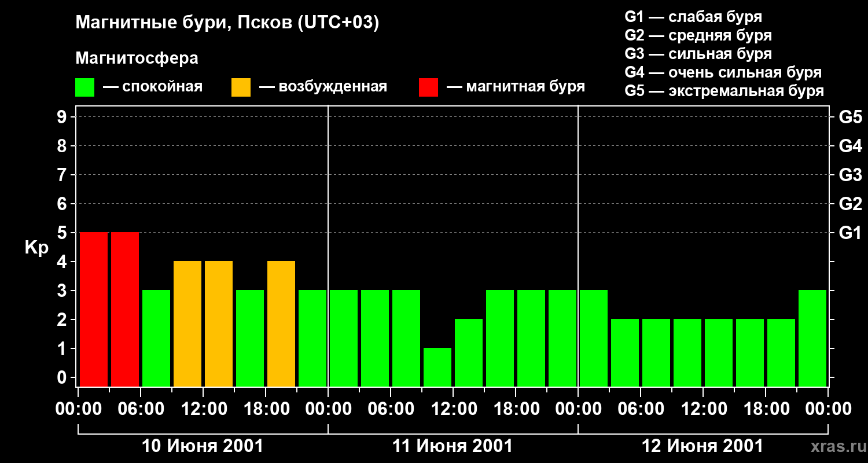Click the Kp axis value 9
Image resolution: width=868 pixels, height=463 pixels.
click(x=63, y=117)
